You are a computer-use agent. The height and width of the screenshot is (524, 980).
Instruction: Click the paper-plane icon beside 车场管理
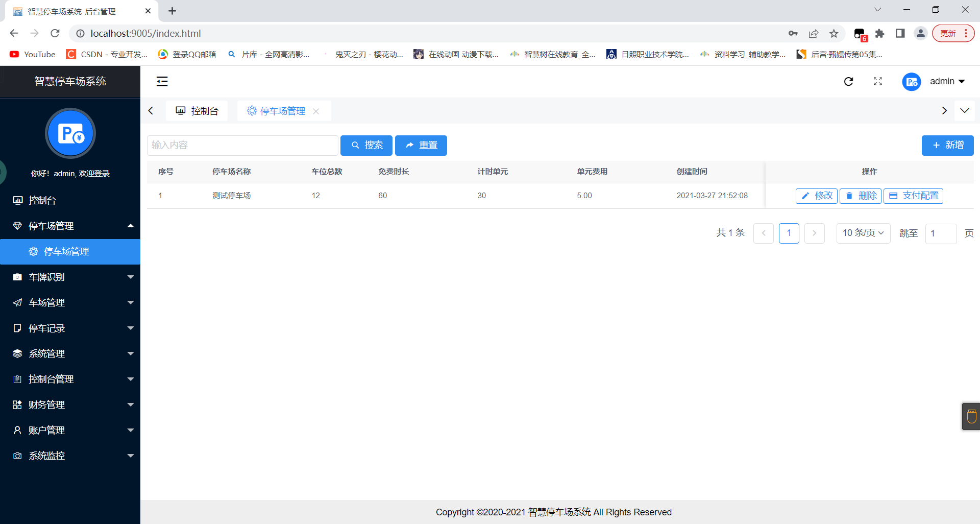coord(17,302)
